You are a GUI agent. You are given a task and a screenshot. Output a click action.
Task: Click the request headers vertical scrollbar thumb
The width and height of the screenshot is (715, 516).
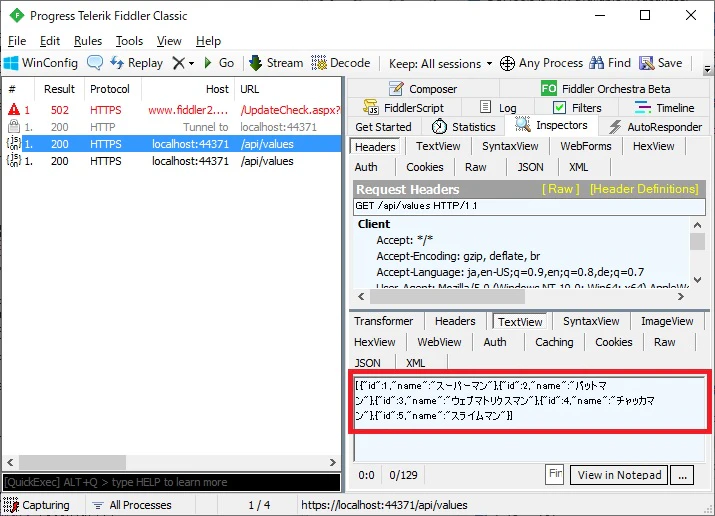697,241
